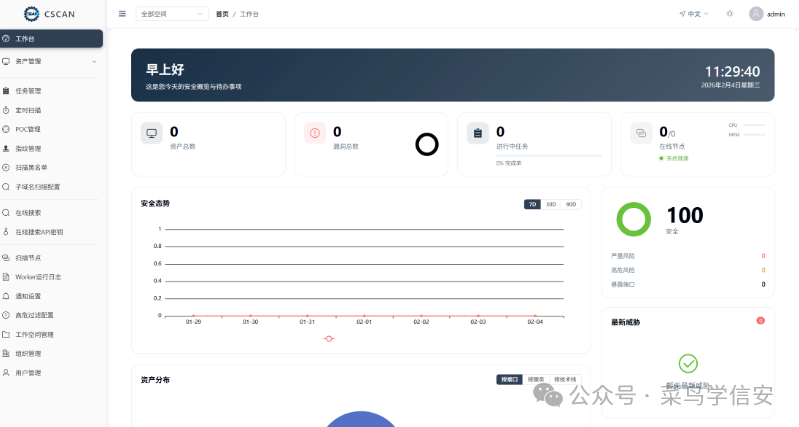Screen dimensions: 799x427
Task: Click the 高危风险 row in score panel
Action: coord(688,270)
